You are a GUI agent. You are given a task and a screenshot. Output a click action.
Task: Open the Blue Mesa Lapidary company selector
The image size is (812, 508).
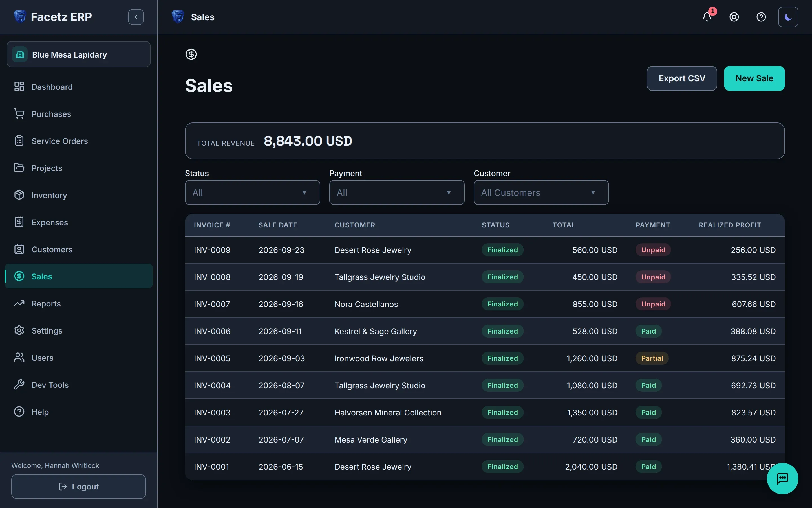[x=78, y=54]
